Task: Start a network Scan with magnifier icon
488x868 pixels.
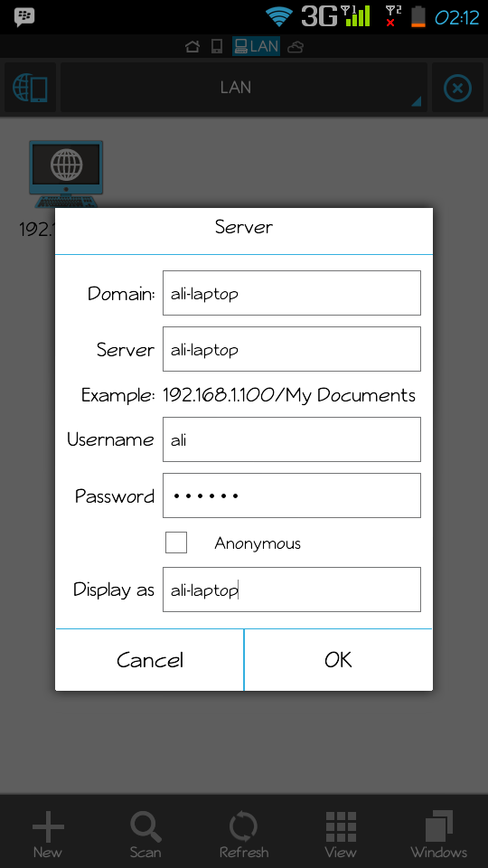Action: pyautogui.click(x=145, y=827)
